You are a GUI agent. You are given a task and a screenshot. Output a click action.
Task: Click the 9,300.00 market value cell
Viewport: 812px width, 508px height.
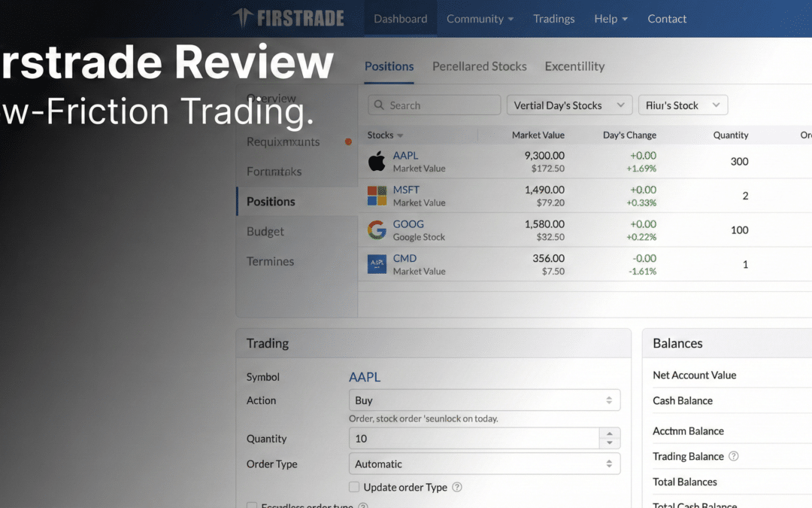click(x=544, y=156)
